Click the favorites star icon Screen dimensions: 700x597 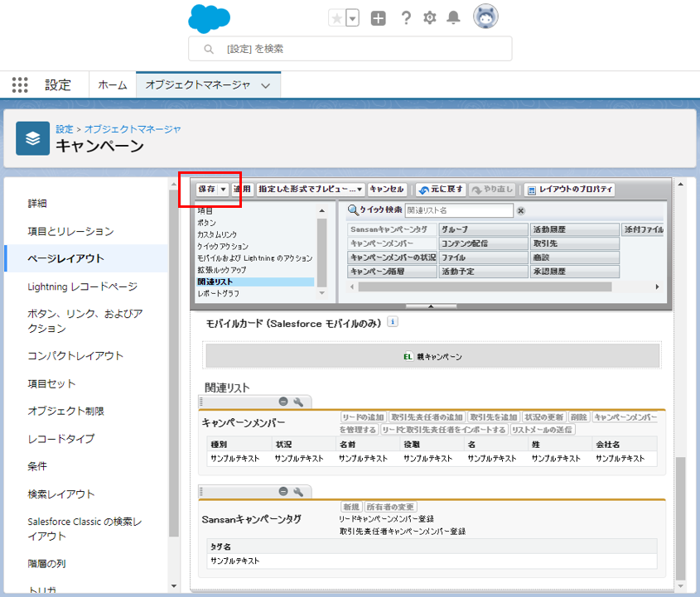click(337, 17)
